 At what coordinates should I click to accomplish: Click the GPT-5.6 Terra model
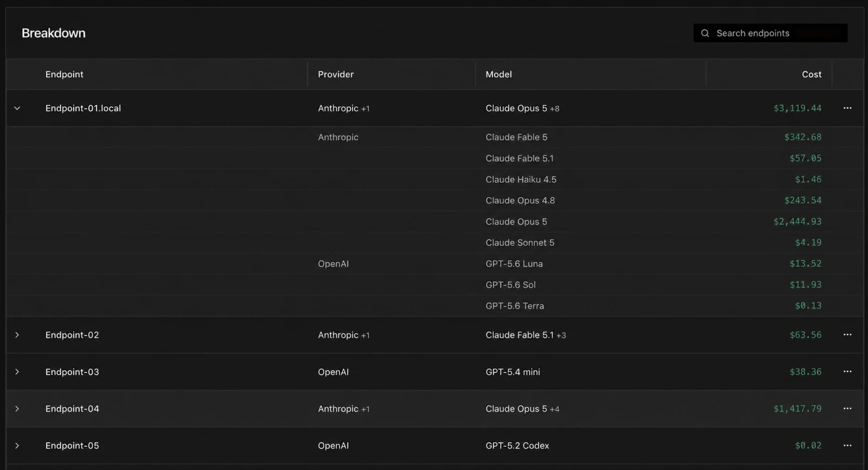(x=515, y=306)
